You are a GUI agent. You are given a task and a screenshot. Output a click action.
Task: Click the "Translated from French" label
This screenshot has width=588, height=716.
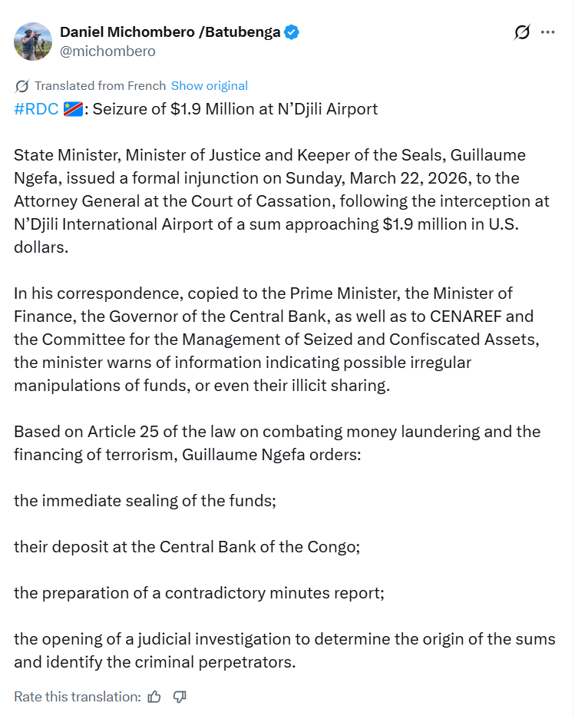tap(100, 85)
